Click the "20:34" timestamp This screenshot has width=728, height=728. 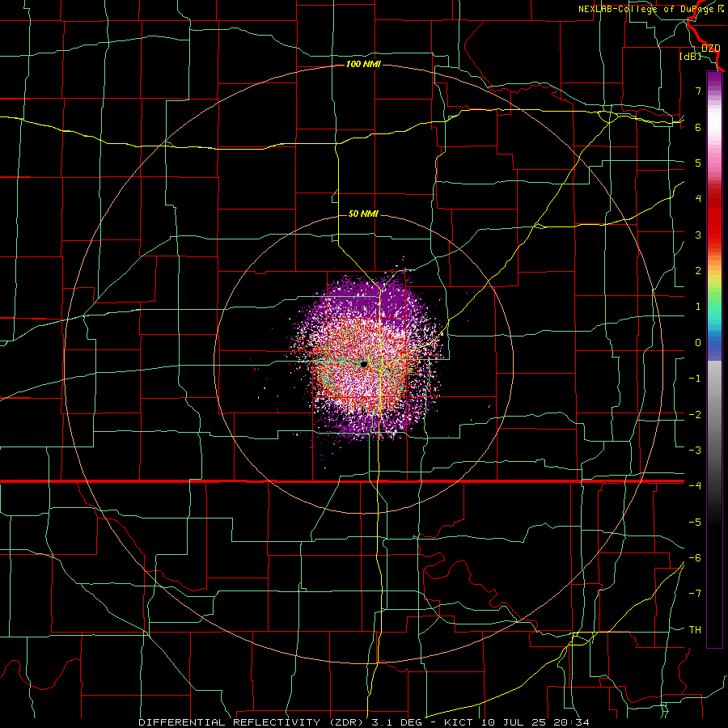571,722
